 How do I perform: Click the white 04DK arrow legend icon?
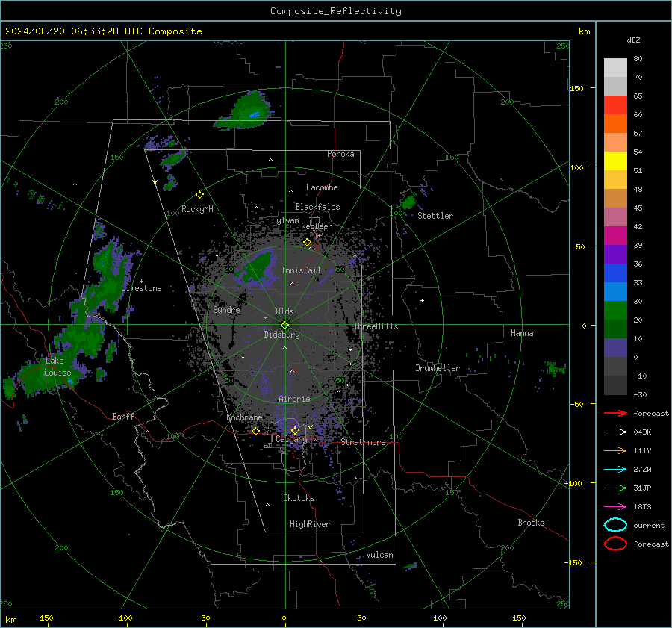click(615, 432)
